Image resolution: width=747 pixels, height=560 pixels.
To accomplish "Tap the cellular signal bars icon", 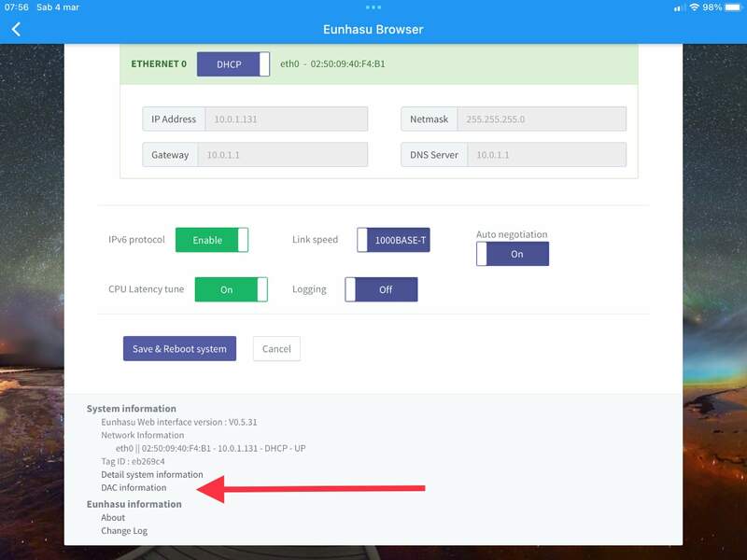I will (x=678, y=8).
